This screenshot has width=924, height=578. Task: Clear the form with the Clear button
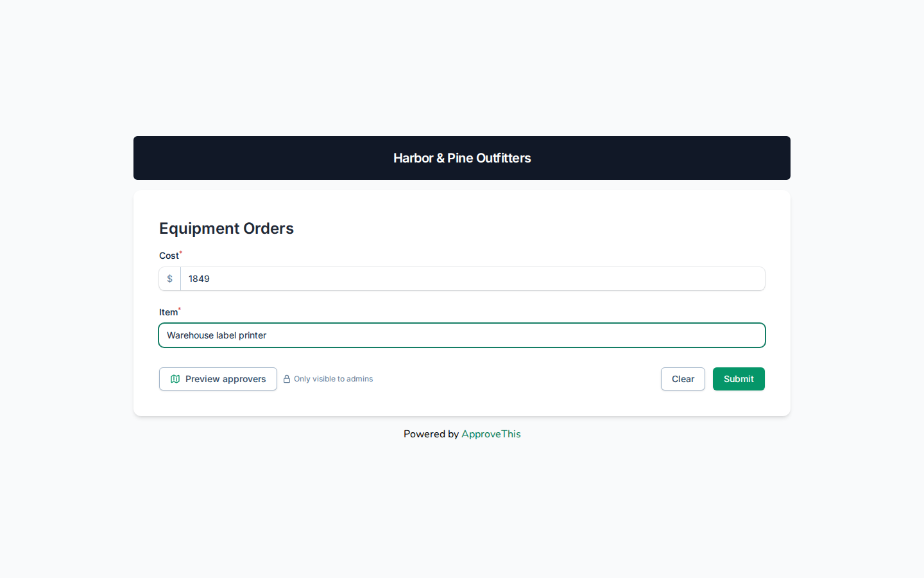click(683, 379)
